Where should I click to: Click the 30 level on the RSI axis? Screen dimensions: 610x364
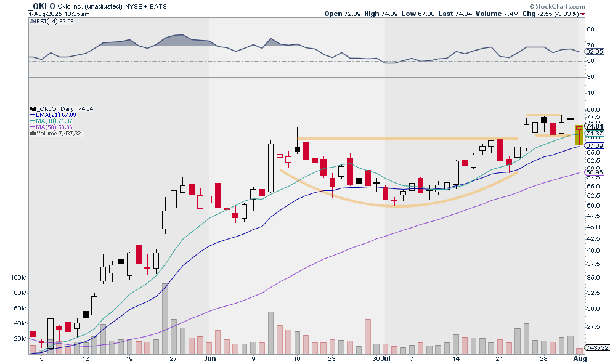click(590, 76)
